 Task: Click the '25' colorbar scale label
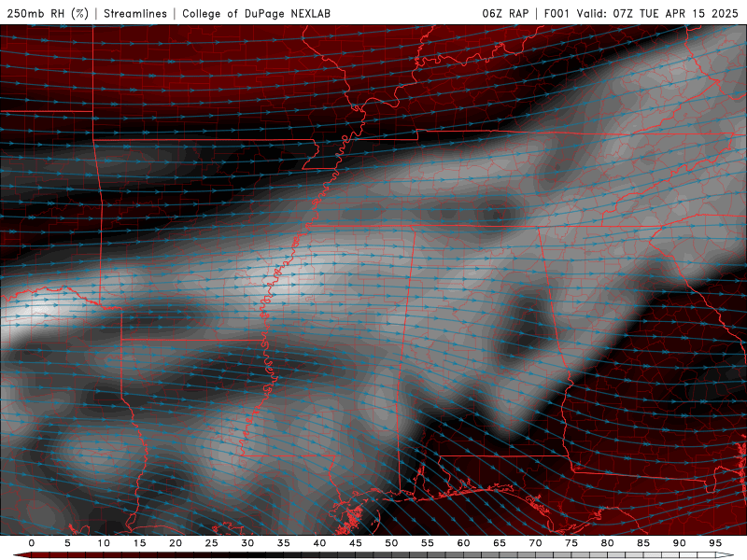(x=212, y=543)
